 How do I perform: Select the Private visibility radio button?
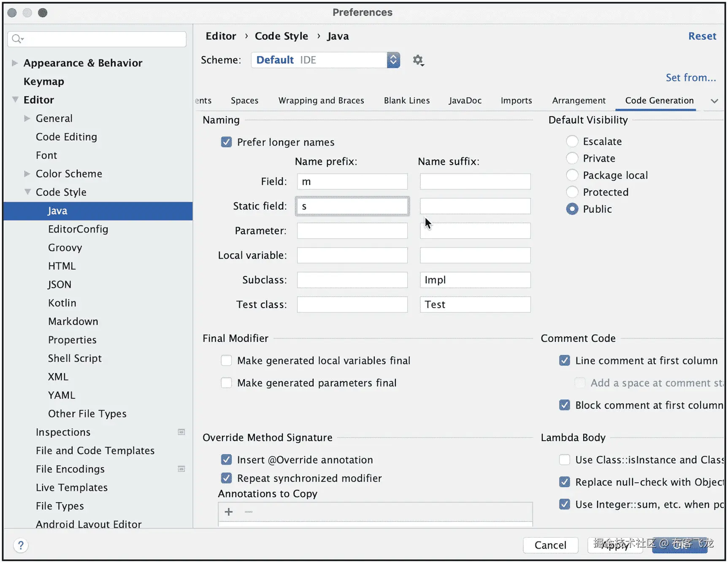point(572,158)
